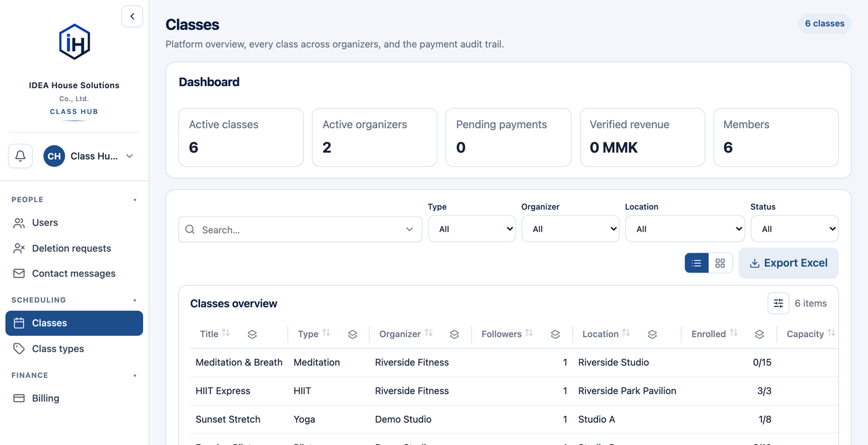Click the Users people icon
The height and width of the screenshot is (445, 868).
click(x=19, y=222)
